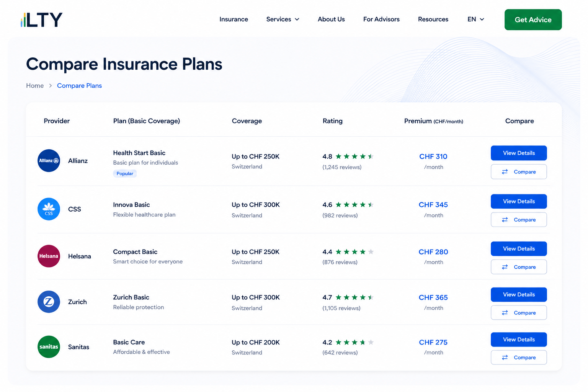Click the CSS provider logo
This screenshot has height=392, width=588.
[x=49, y=209]
